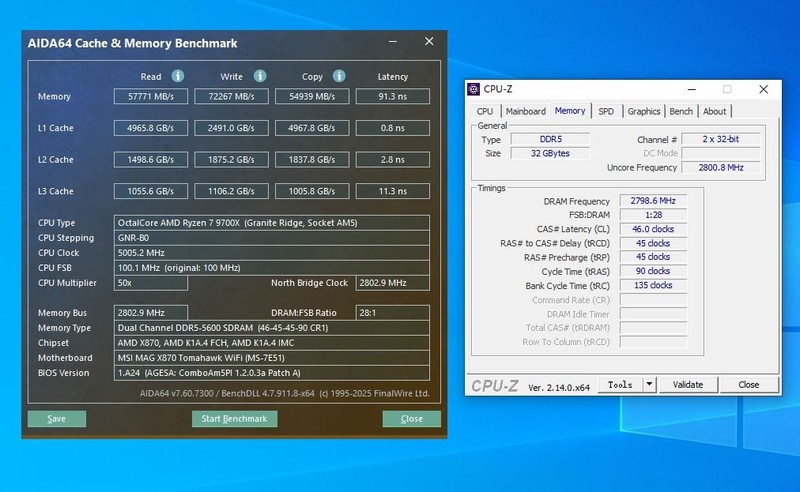Click DRAM Frequency field 2798.6 MHz

click(653, 201)
